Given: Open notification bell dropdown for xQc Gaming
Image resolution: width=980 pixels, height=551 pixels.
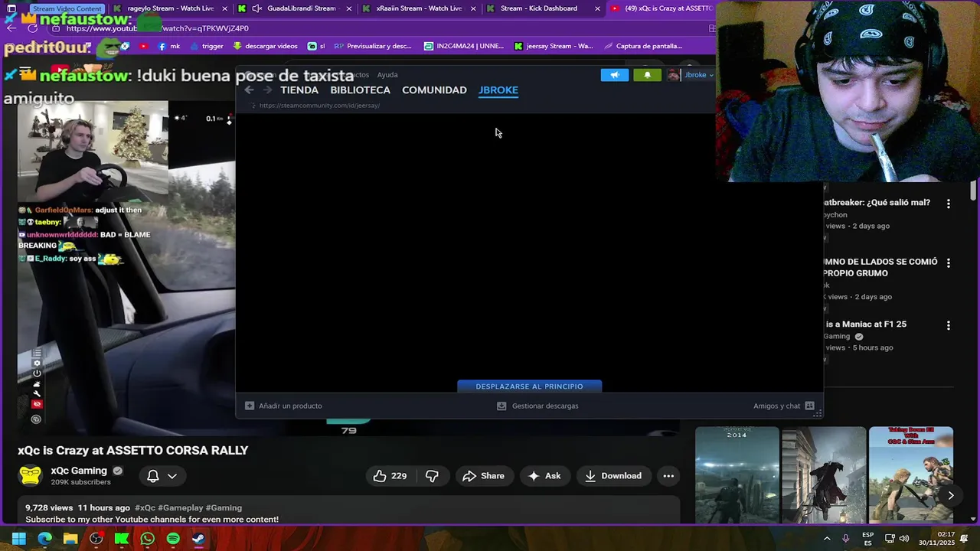Looking at the screenshot, I should point(162,476).
